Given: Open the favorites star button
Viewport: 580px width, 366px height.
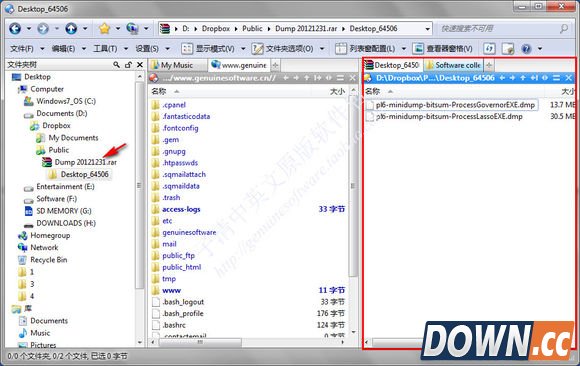Looking at the screenshot, I should (x=105, y=28).
